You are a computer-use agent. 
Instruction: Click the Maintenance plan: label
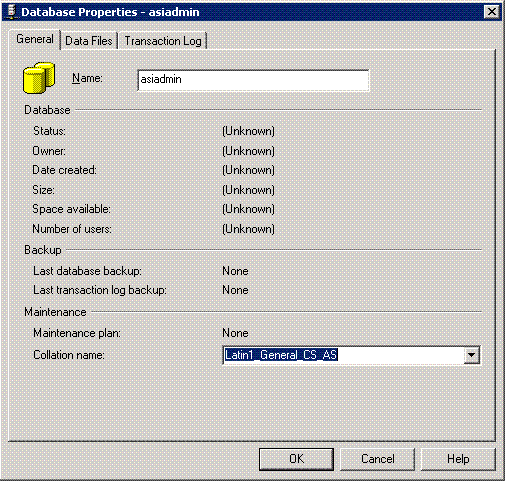77,333
